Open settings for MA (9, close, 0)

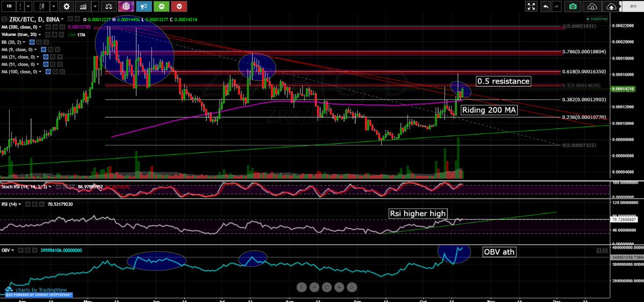click(50, 50)
